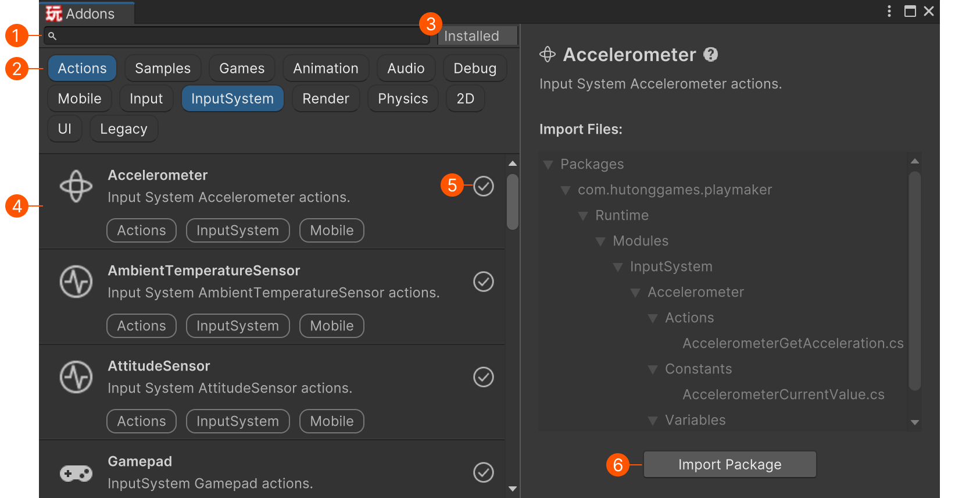
Task: Filter by 2D category
Action: (465, 98)
